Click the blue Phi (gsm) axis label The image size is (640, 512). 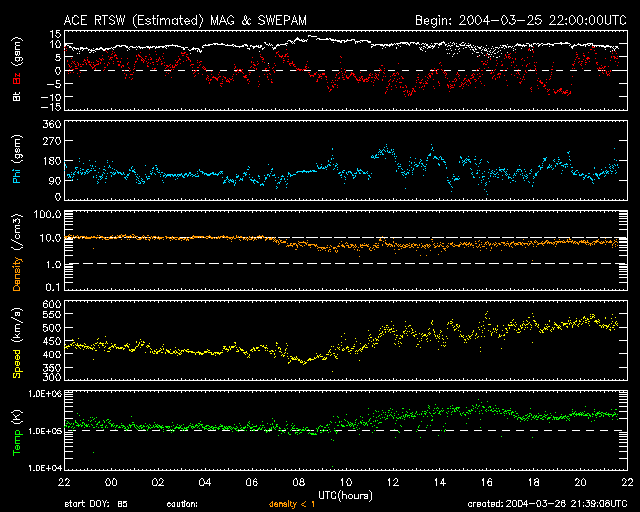pyautogui.click(x=17, y=160)
